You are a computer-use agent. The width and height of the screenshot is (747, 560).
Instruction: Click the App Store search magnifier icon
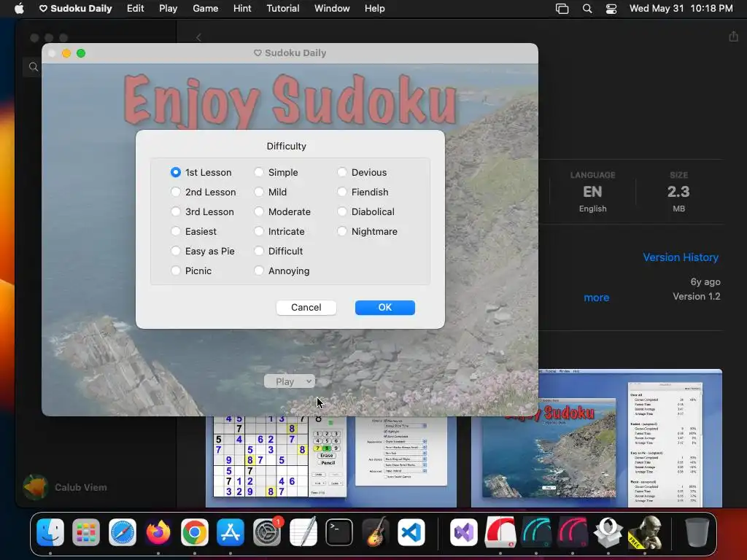(x=34, y=67)
